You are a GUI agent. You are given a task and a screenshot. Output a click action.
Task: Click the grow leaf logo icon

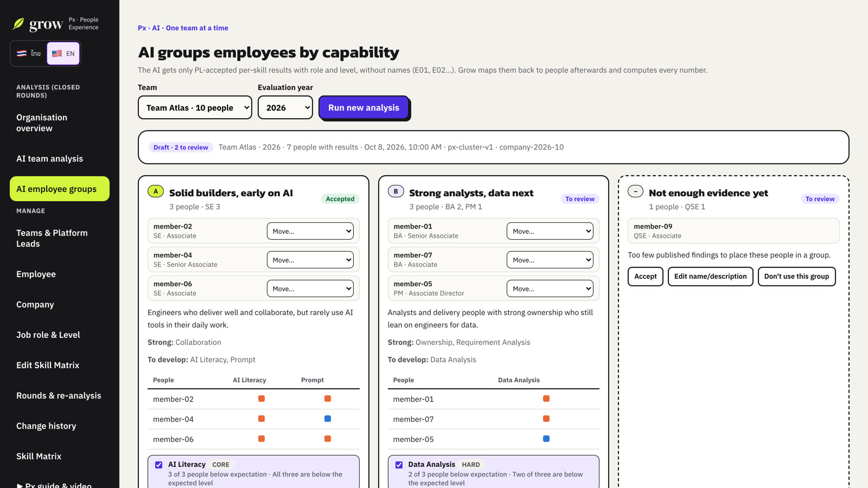pyautogui.click(x=18, y=24)
